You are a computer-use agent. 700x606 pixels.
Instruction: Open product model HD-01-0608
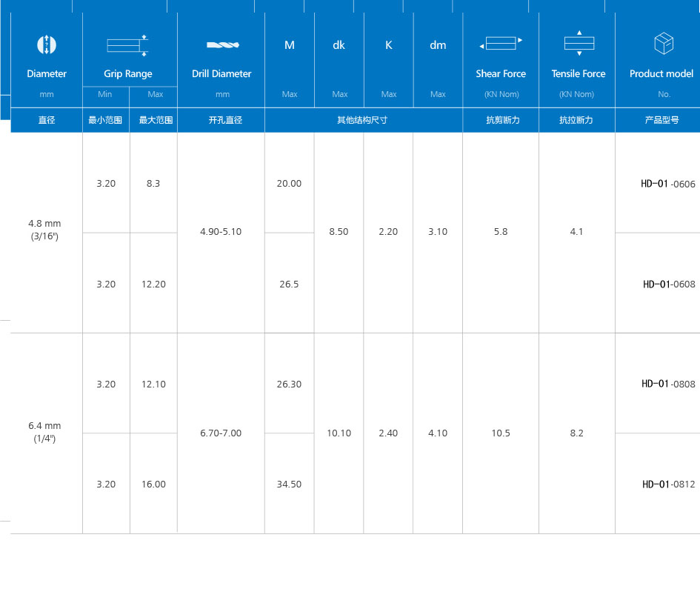coord(668,284)
